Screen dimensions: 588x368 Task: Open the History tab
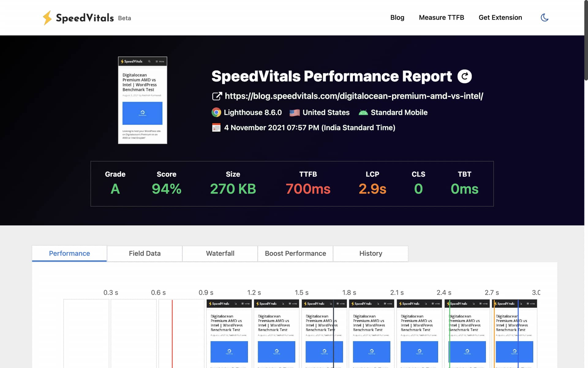[x=371, y=253]
